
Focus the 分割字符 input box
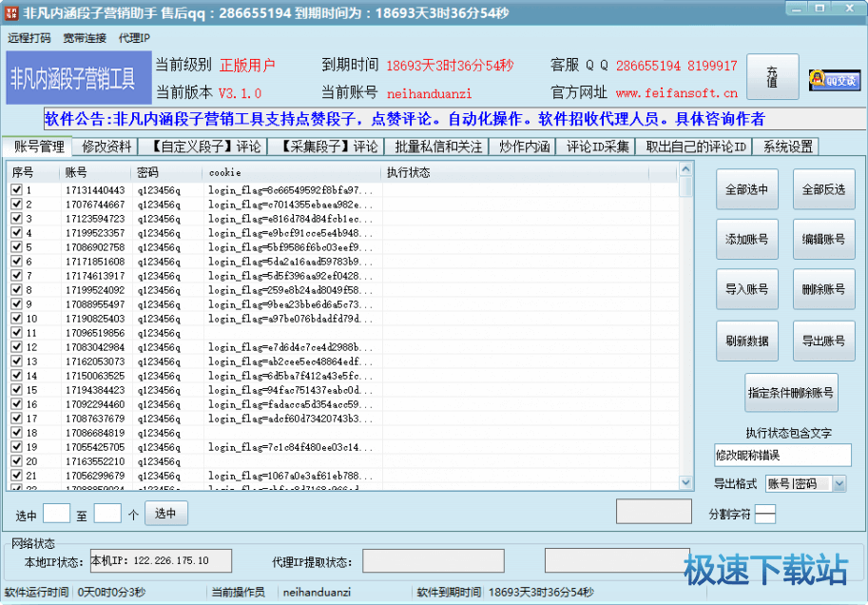(765, 514)
